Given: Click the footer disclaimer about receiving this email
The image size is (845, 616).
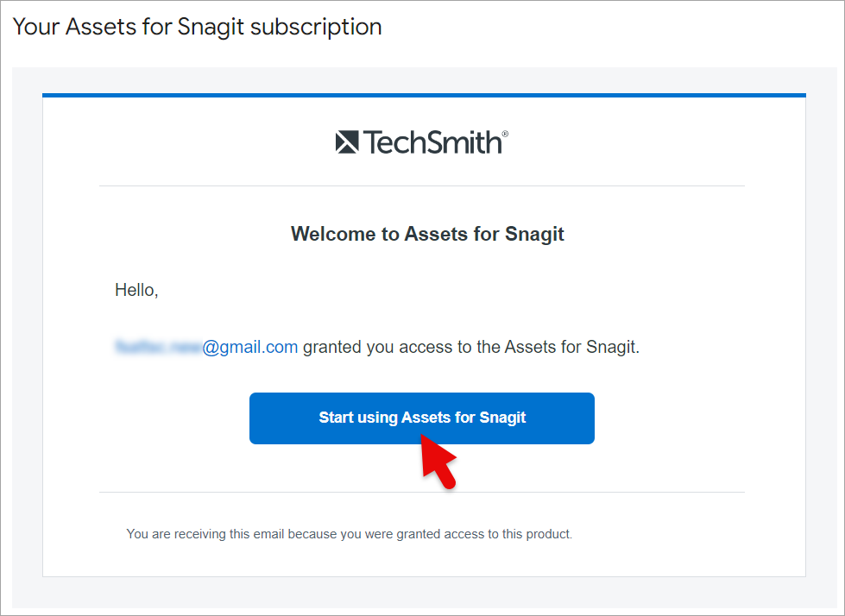Looking at the screenshot, I should pos(350,534).
